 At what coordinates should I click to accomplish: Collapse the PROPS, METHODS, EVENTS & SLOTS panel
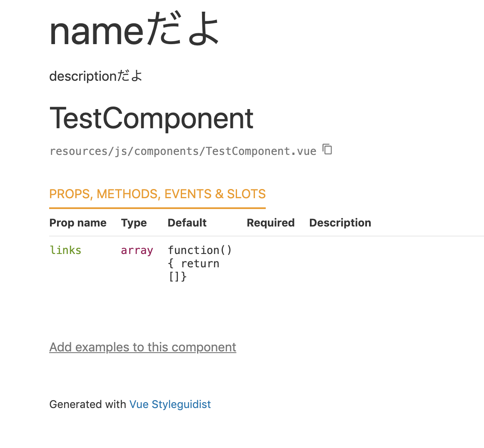click(157, 194)
